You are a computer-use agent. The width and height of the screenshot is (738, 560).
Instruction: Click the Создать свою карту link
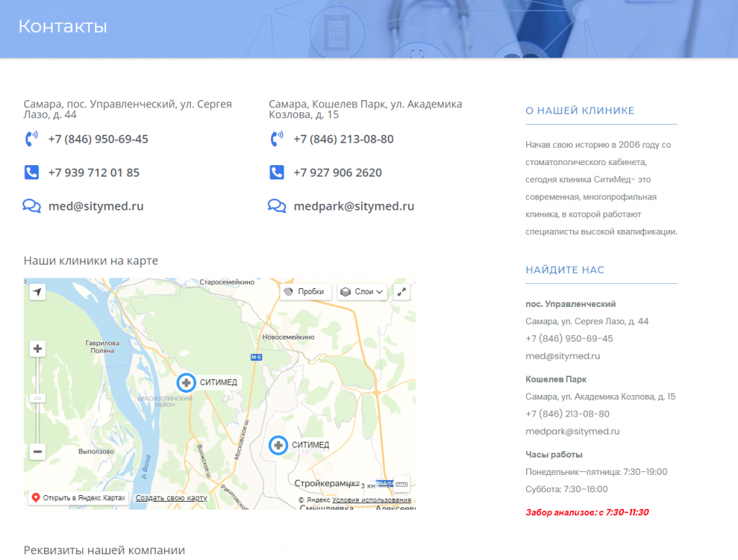point(172,498)
